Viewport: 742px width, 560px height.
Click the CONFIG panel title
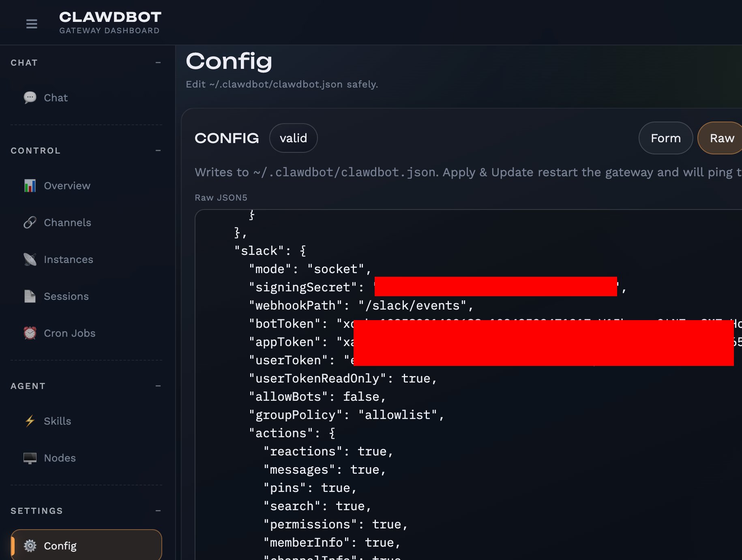point(227,138)
